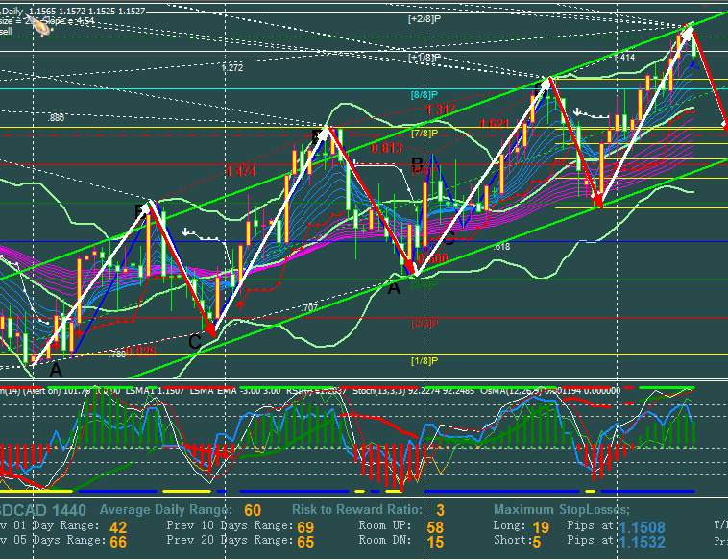Click the red 0.813 ratio label
The image size is (728, 560).
(386, 148)
